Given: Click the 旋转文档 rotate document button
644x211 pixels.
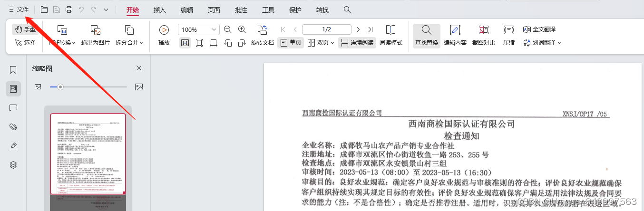Looking at the screenshot, I should (x=263, y=36).
